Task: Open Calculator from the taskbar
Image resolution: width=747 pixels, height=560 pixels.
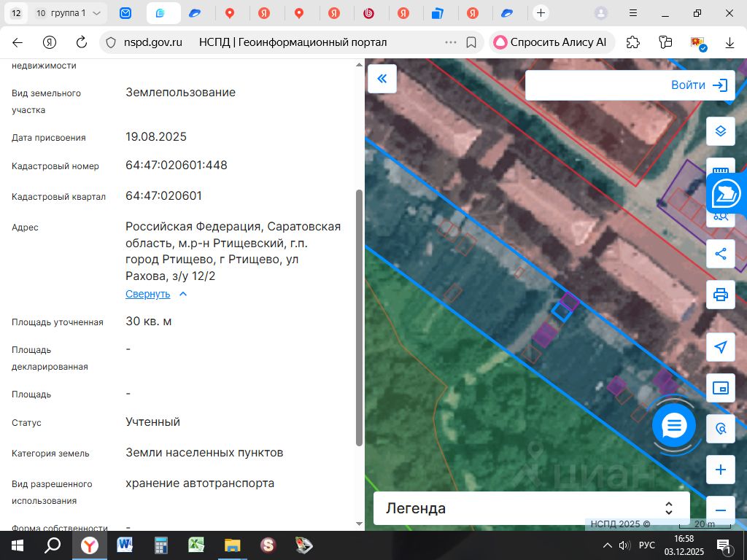Action: [x=161, y=545]
